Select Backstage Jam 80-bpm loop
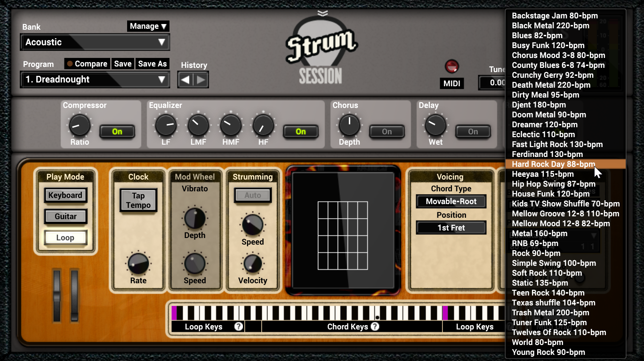The height and width of the screenshot is (361, 644). click(565, 16)
